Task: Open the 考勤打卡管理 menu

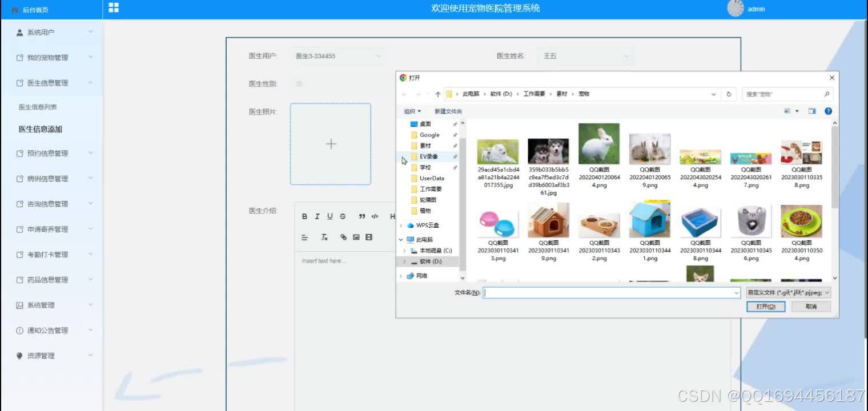Action: (x=51, y=254)
